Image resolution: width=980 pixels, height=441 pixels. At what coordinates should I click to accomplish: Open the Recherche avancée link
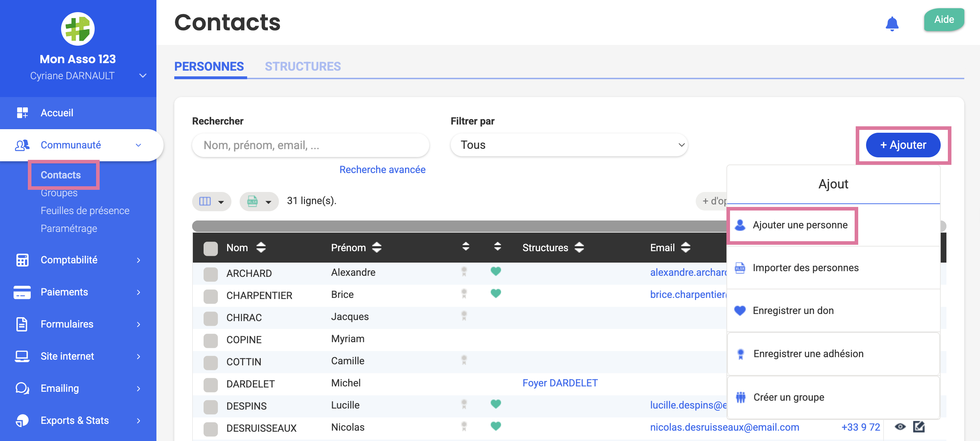[382, 169]
